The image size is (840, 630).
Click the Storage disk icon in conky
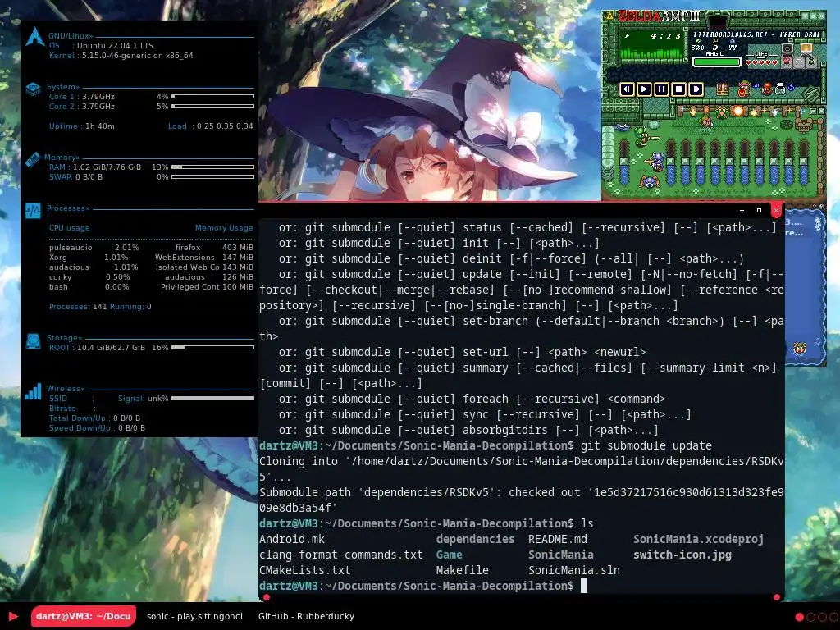(33, 341)
